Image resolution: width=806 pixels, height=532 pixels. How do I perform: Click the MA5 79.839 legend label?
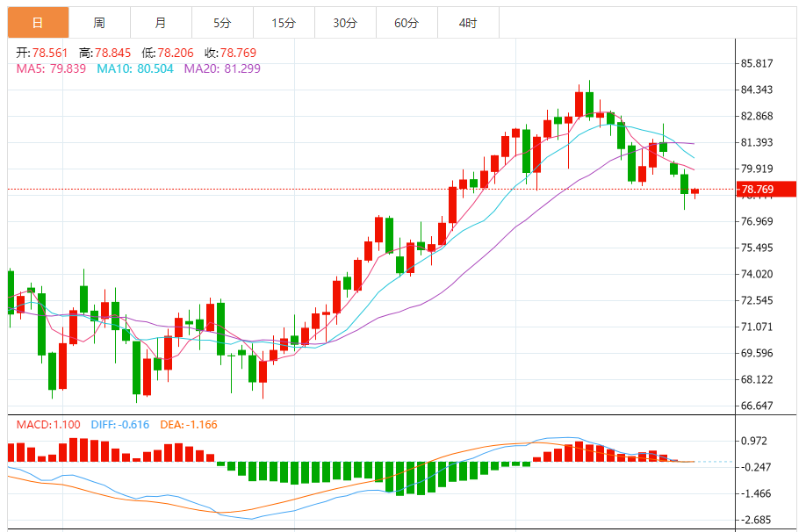[x=51, y=68]
